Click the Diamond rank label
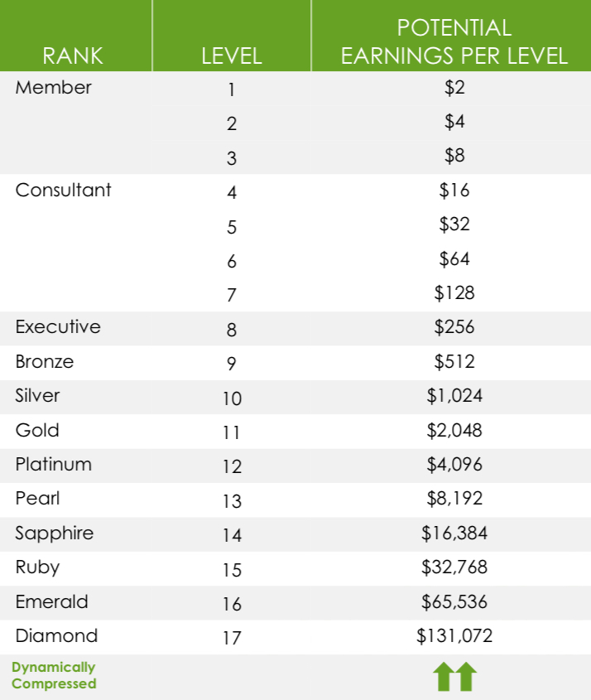Screen dimensions: 591x700 click(56, 635)
